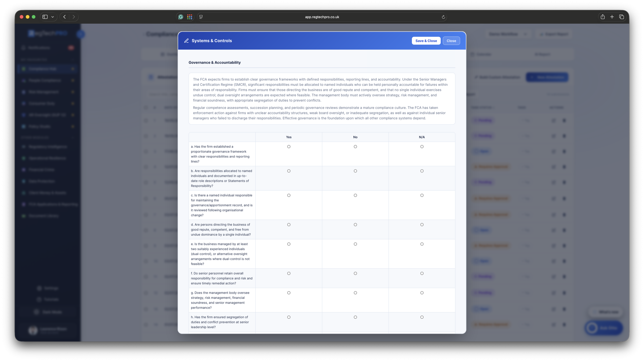Select No for question c apportionment record
The height and width of the screenshot is (361, 644).
(355, 195)
